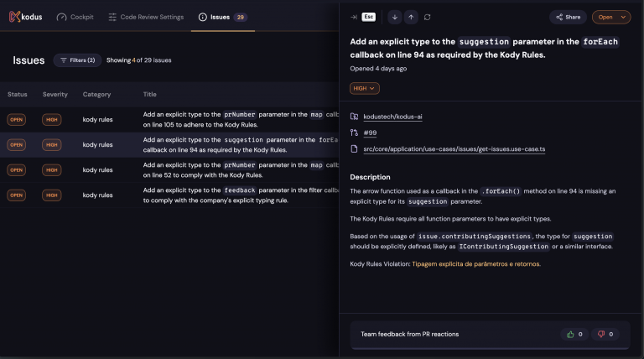Viewport: 644px width, 359px height.
Task: Select the line 52 prNumber issue row
Action: (169, 170)
